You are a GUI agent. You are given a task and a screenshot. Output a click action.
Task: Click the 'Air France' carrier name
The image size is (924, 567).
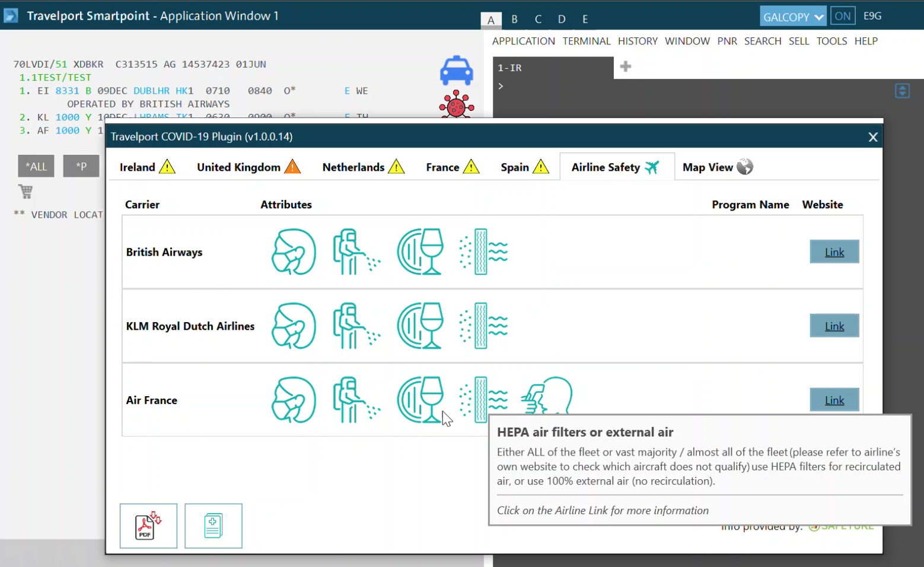pos(152,400)
